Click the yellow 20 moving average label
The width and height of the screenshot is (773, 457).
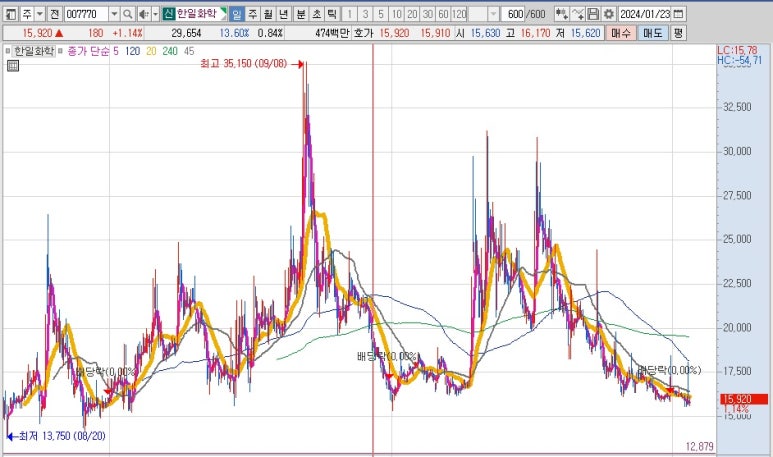(x=151, y=51)
